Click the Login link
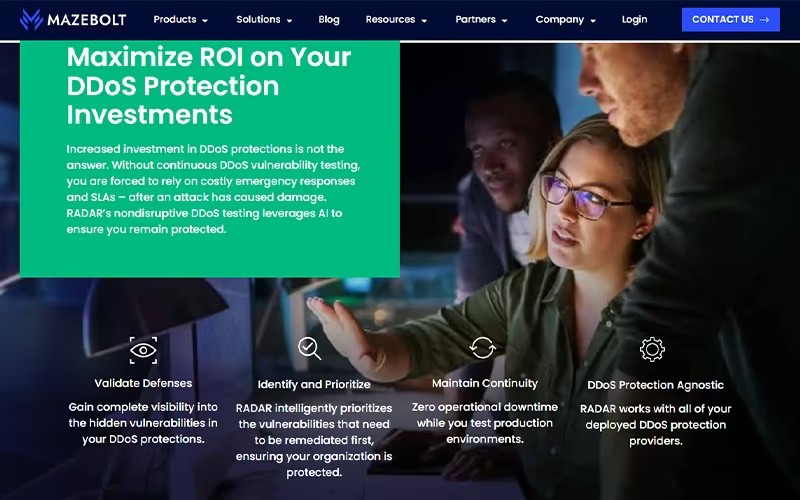 pos(634,19)
